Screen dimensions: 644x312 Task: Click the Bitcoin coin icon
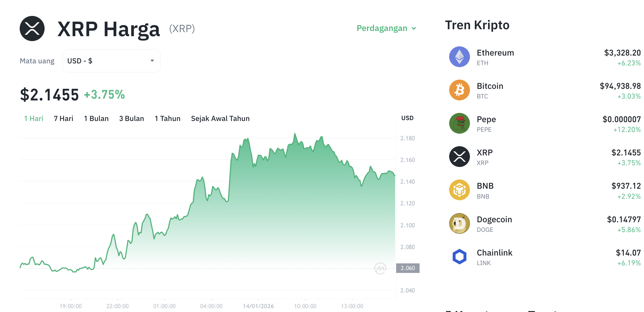[x=459, y=90]
